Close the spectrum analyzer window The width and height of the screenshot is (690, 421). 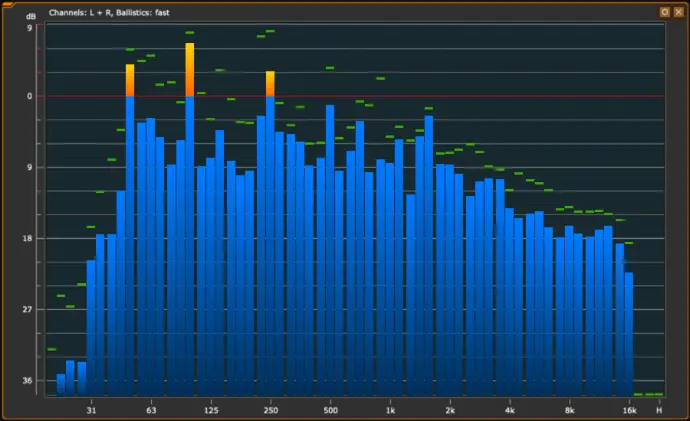pos(678,11)
